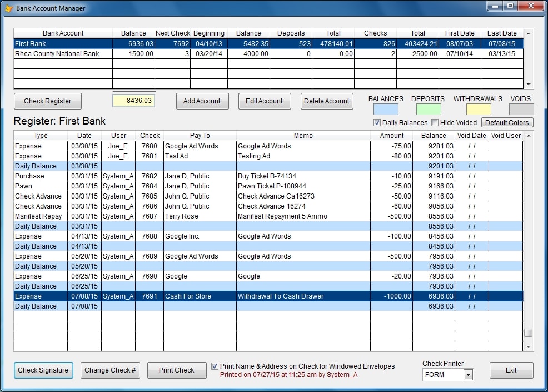The image size is (548, 392).
Task: Change the check number
Action: click(x=110, y=370)
